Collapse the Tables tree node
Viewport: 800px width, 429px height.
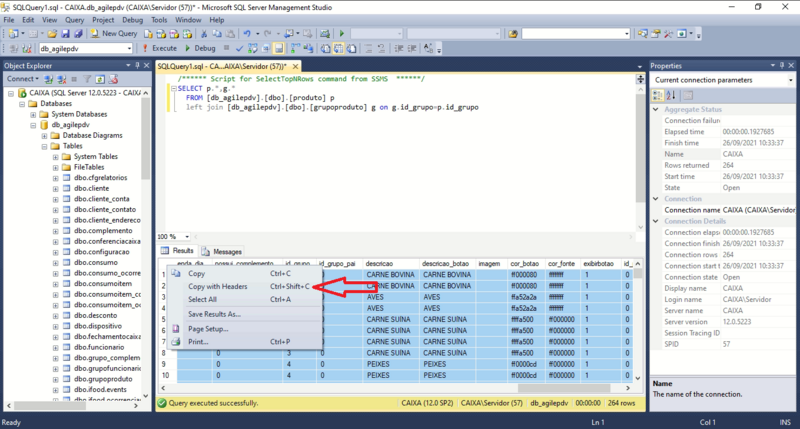44,146
